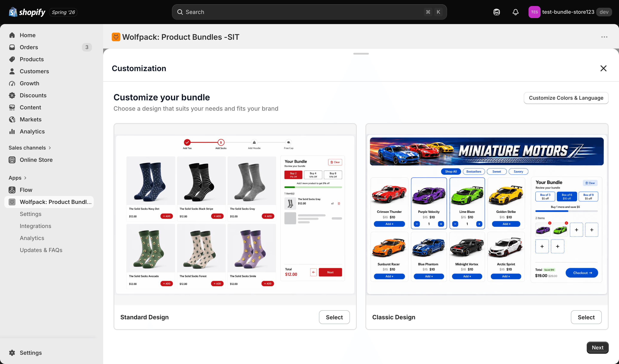Click the Growth gauge icon

coord(12,83)
